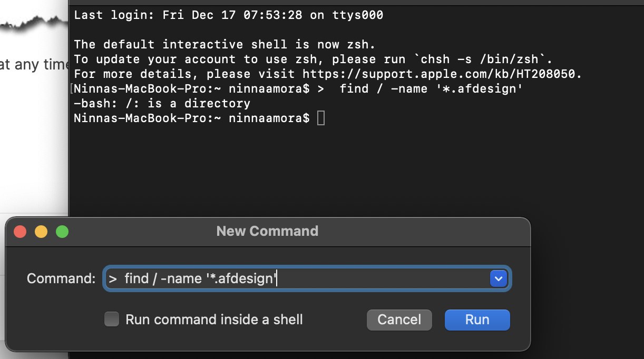The width and height of the screenshot is (644, 359).
Task: Select the '-bash: /: is a directory' error line
Action: pos(162,103)
